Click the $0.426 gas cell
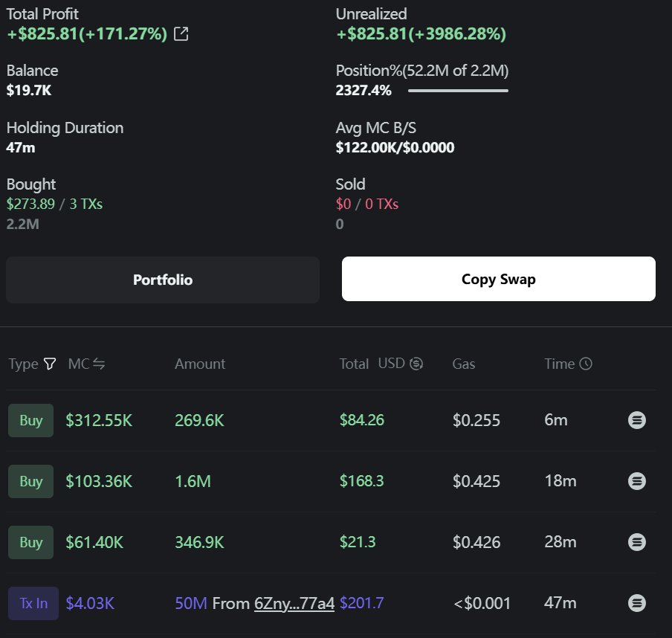The width and height of the screenshot is (672, 638). [x=476, y=542]
